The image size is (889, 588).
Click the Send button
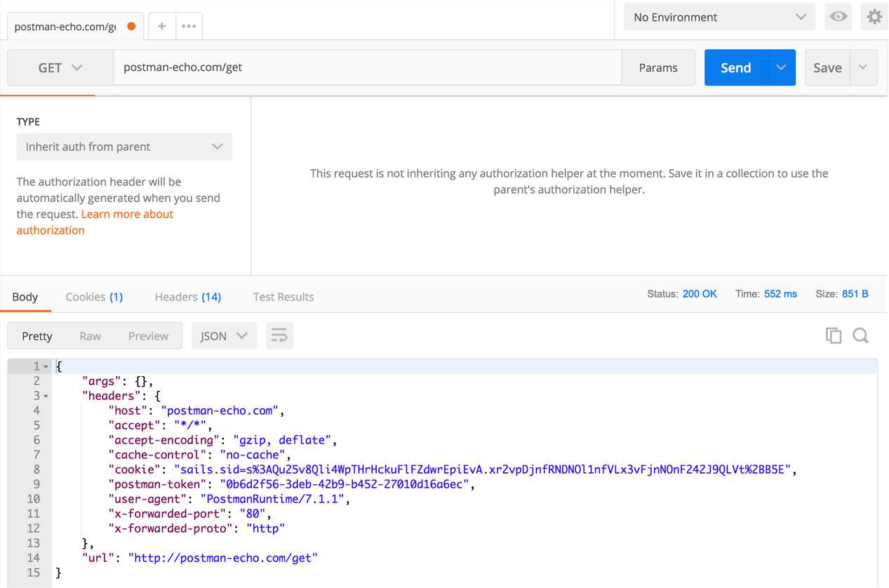[x=736, y=67]
